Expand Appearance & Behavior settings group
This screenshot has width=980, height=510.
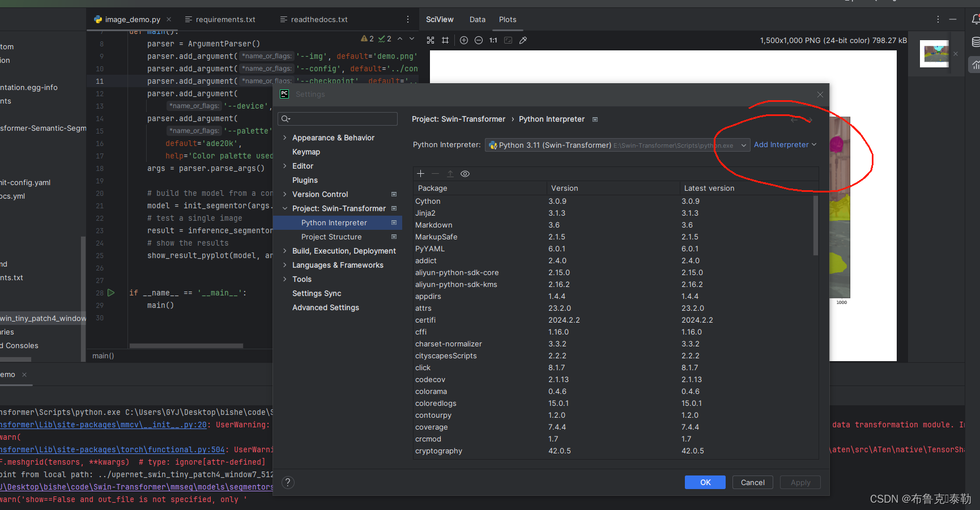(x=285, y=138)
